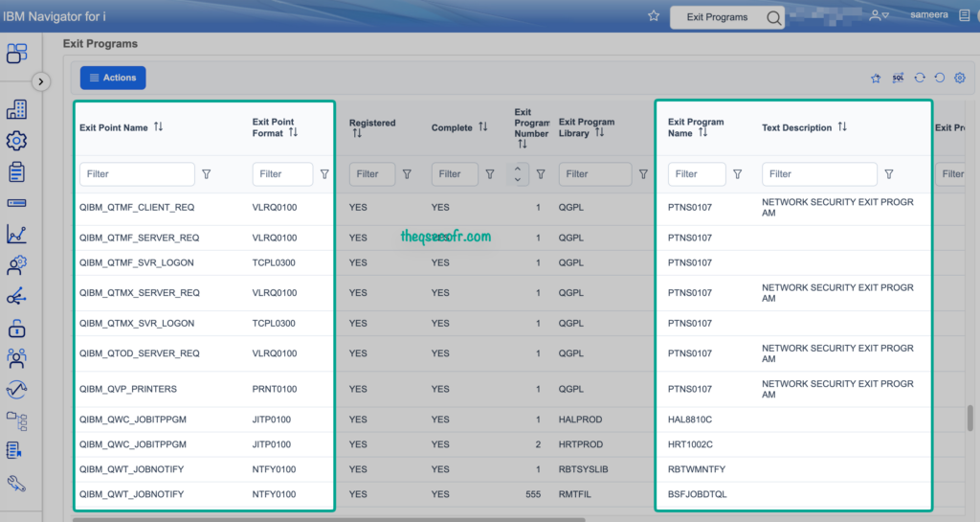This screenshot has height=522, width=980.
Task: Open the checkmark monitor icon in sidebar
Action: pos(17,390)
